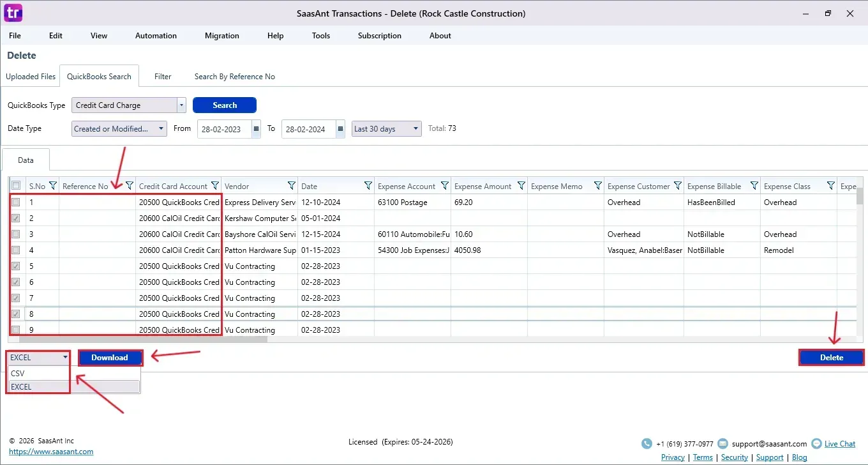Open the Expense Memo filter icon

(x=598, y=186)
